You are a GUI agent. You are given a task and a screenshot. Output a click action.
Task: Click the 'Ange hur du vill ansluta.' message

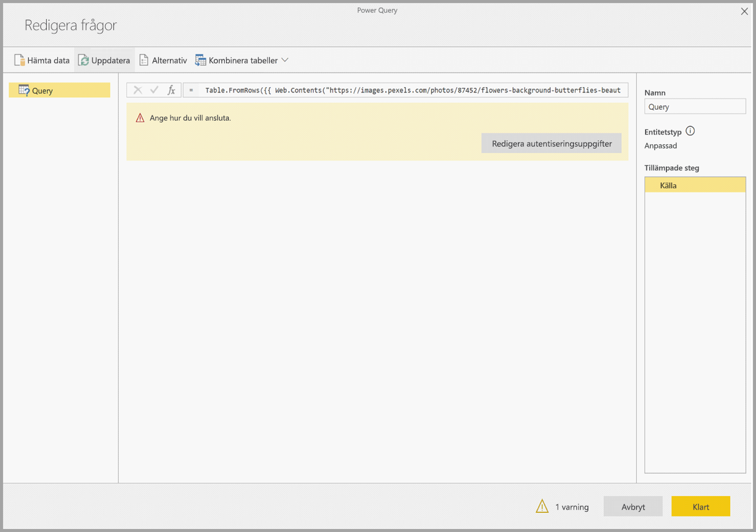[190, 118]
